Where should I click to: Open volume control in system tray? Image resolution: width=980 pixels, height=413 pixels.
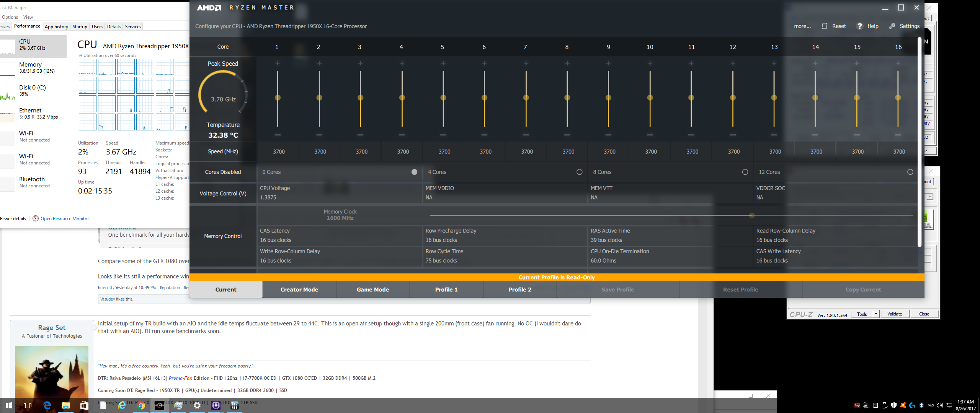coord(940,405)
